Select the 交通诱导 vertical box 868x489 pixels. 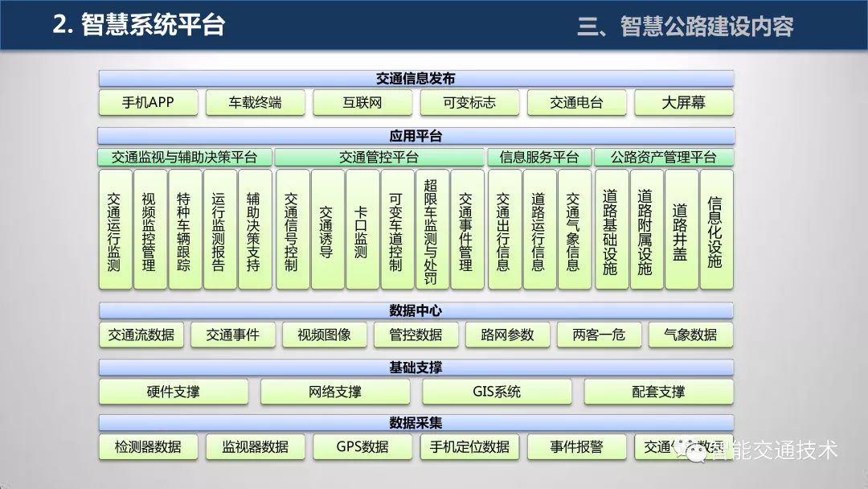pos(327,229)
